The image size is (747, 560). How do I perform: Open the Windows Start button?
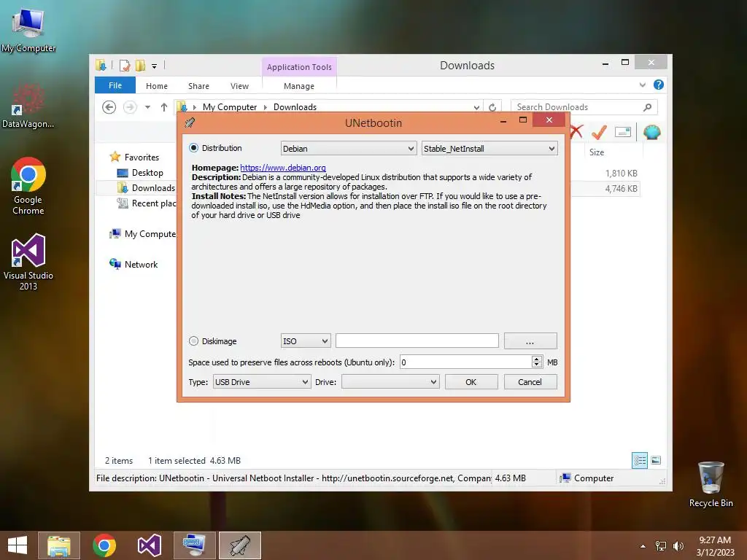click(x=18, y=545)
